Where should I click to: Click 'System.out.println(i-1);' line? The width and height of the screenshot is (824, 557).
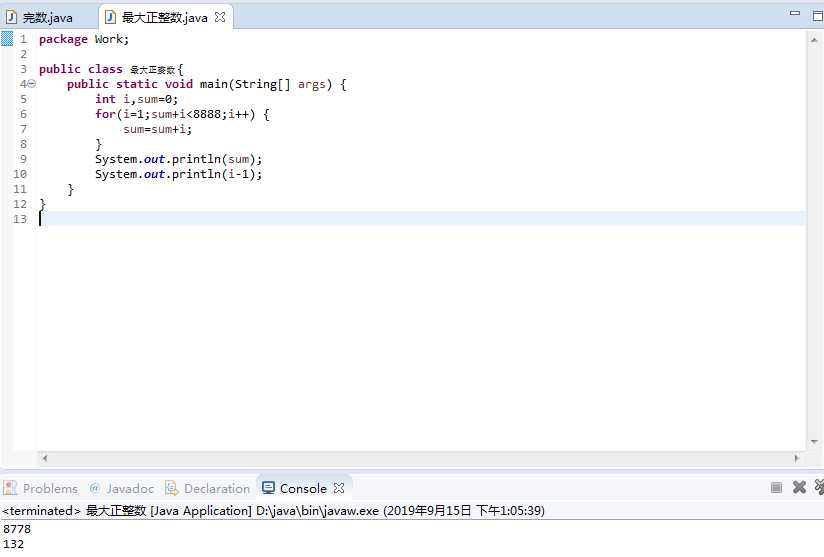point(179,174)
